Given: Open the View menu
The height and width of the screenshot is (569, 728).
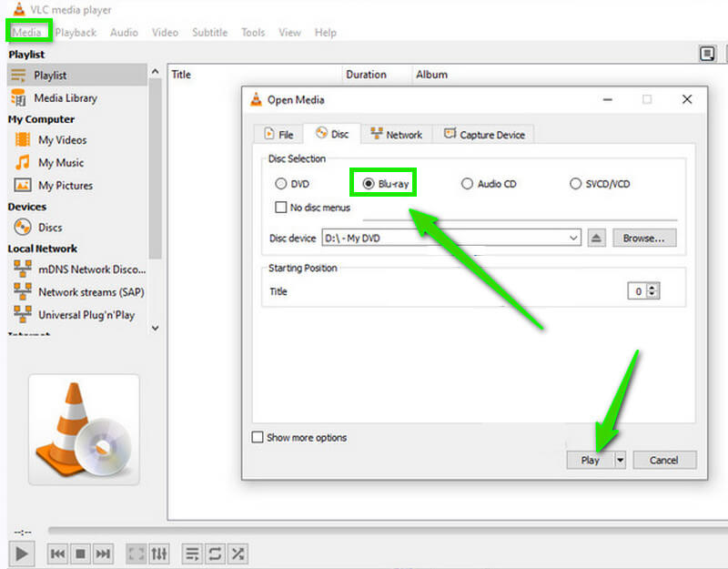Looking at the screenshot, I should pos(289,33).
